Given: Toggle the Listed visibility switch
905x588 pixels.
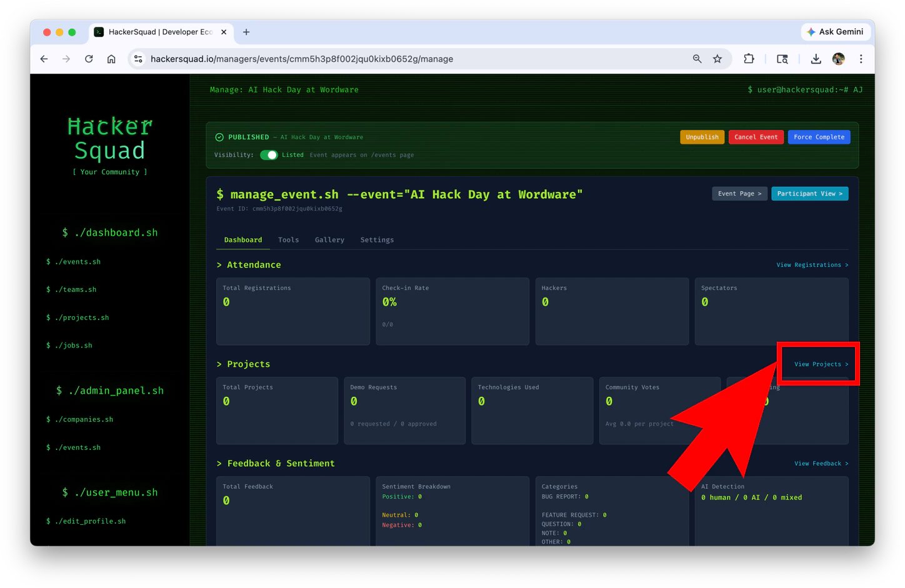Looking at the screenshot, I should (269, 154).
